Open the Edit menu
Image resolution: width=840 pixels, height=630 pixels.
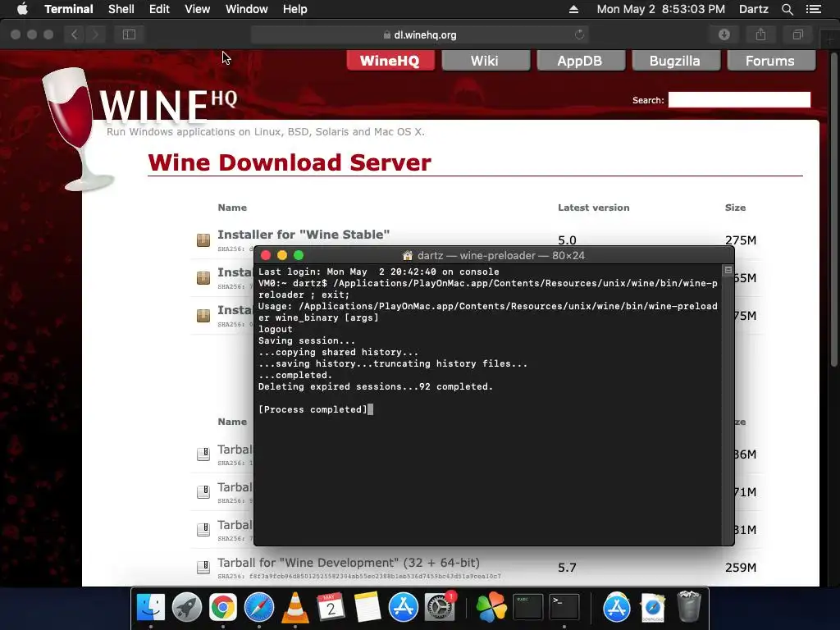point(159,9)
